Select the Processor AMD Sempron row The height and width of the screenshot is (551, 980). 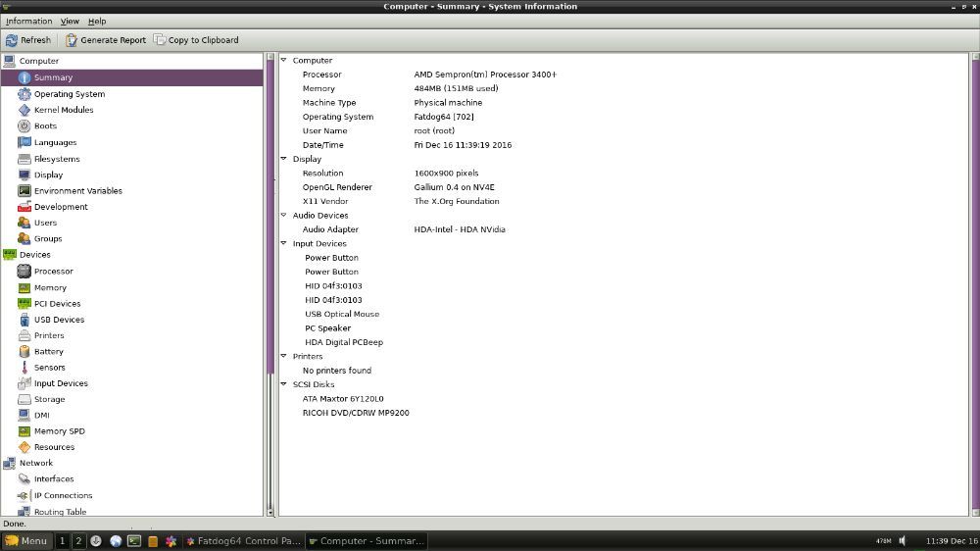[x=429, y=75]
